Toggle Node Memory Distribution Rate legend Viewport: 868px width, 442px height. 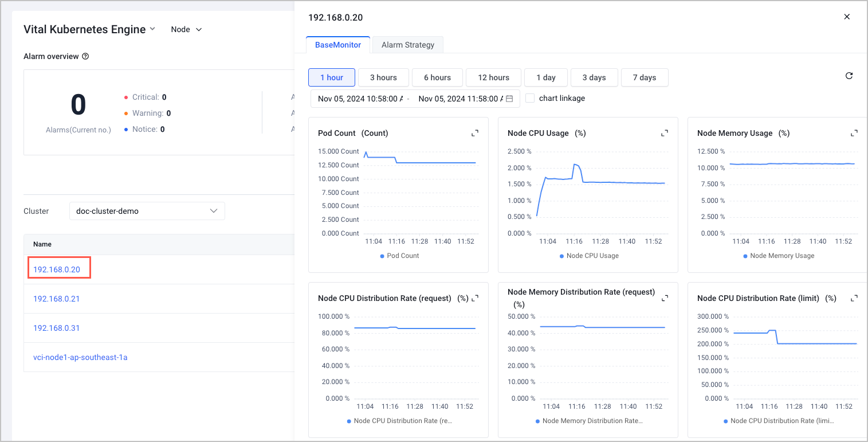pyautogui.click(x=589, y=421)
